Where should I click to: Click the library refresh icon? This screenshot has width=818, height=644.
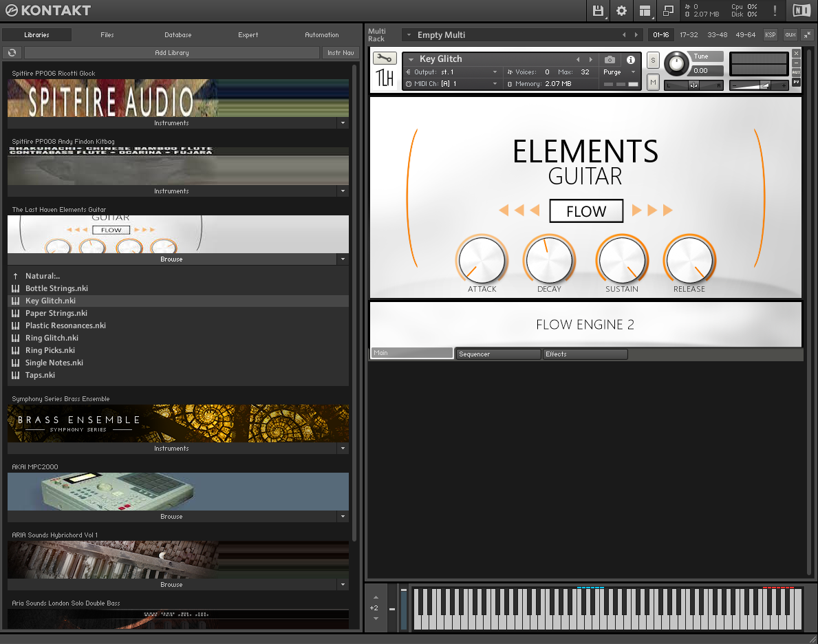[12, 53]
